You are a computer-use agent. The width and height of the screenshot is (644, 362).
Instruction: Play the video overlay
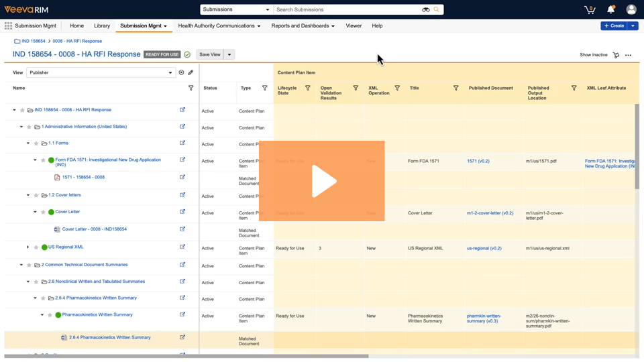click(322, 181)
